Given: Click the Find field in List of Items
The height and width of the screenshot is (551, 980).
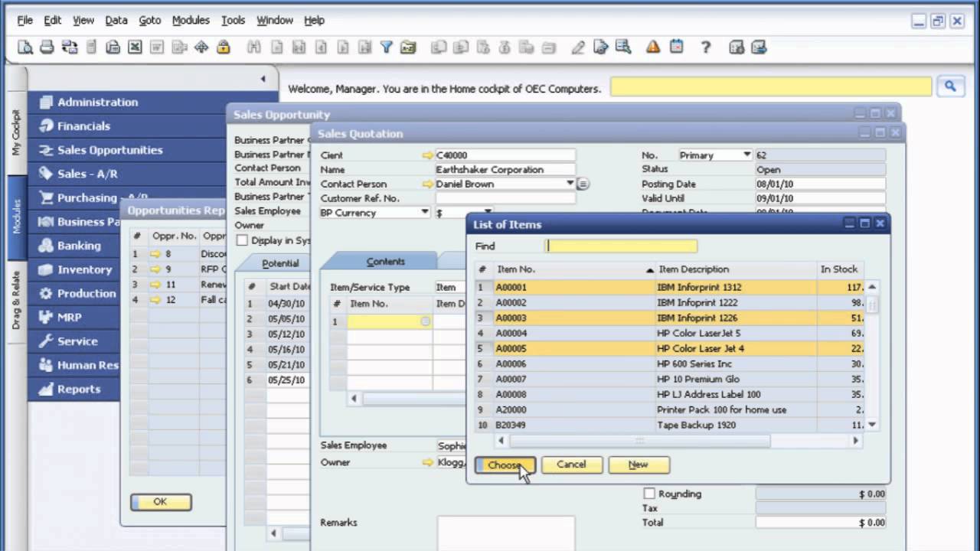Looking at the screenshot, I should 621,246.
